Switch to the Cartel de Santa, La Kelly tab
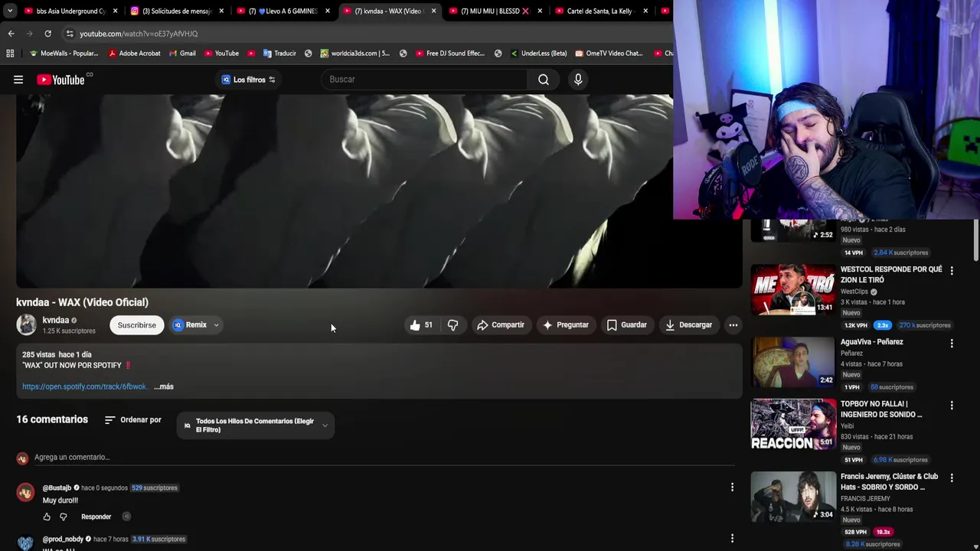This screenshot has height=551, width=980. (x=602, y=11)
